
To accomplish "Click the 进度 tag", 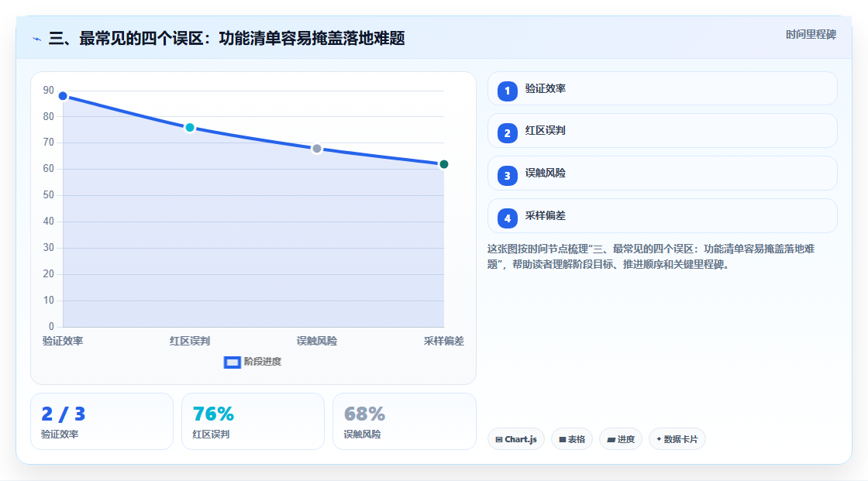I will [621, 439].
